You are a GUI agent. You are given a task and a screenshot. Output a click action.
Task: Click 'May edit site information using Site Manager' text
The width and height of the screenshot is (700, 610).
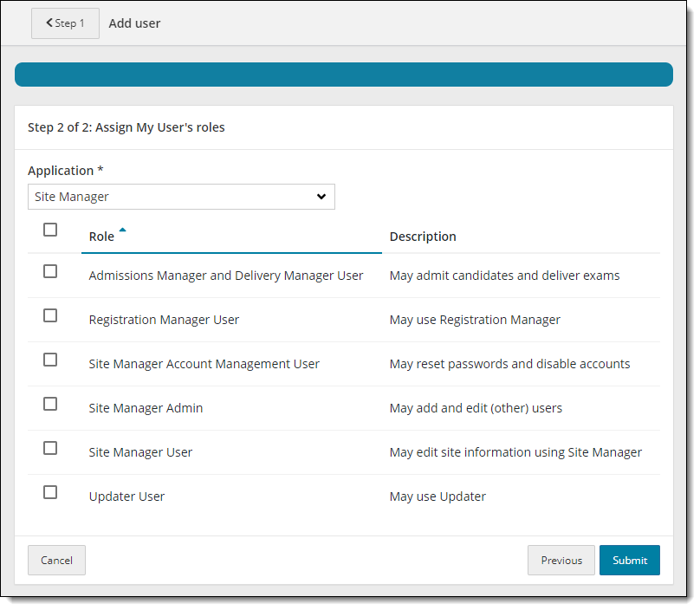point(515,453)
